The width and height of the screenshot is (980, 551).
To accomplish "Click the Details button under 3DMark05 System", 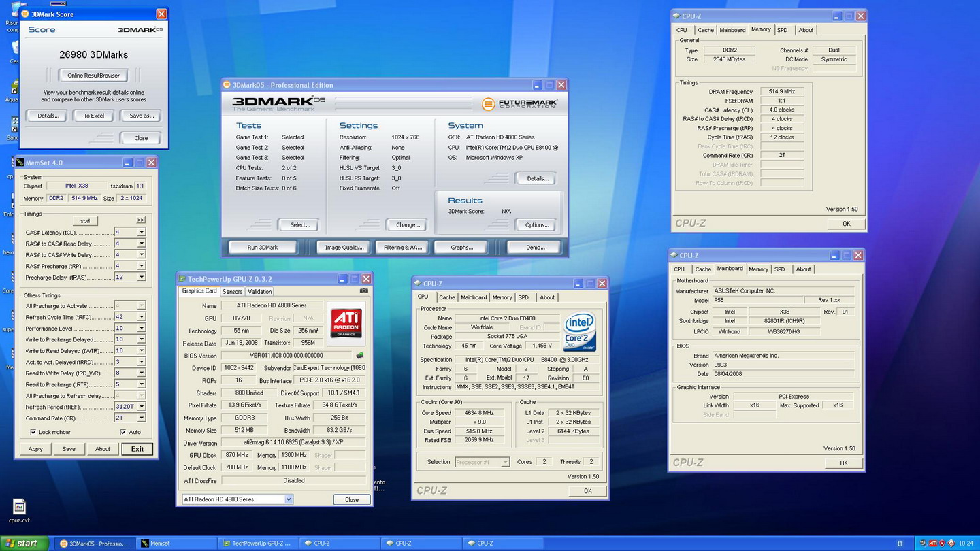I will (536, 179).
